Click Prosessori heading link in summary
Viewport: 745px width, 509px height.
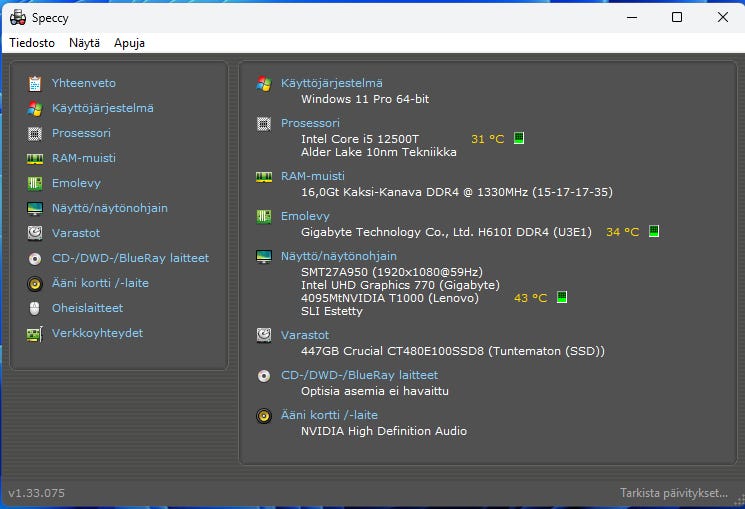click(310, 123)
